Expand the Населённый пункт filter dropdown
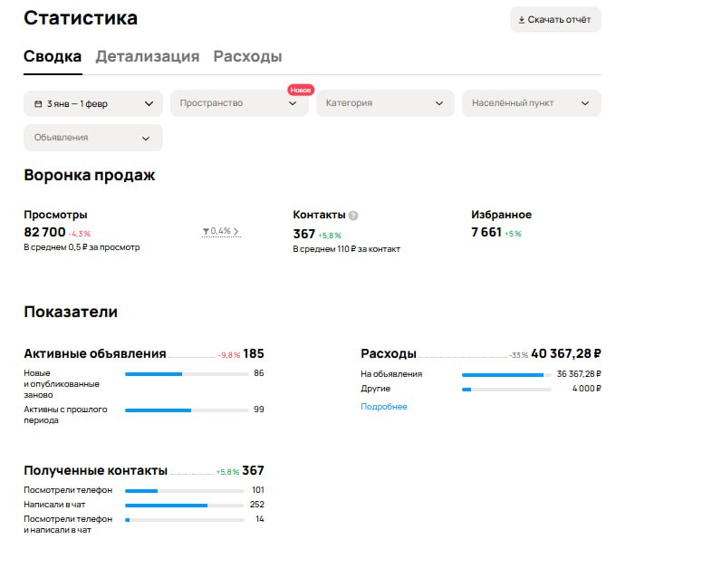 coord(531,103)
